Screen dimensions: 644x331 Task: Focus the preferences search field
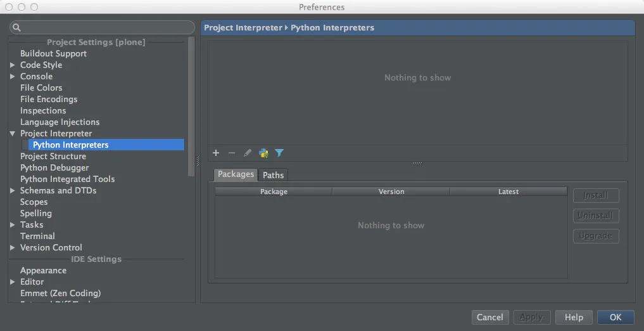coord(103,27)
